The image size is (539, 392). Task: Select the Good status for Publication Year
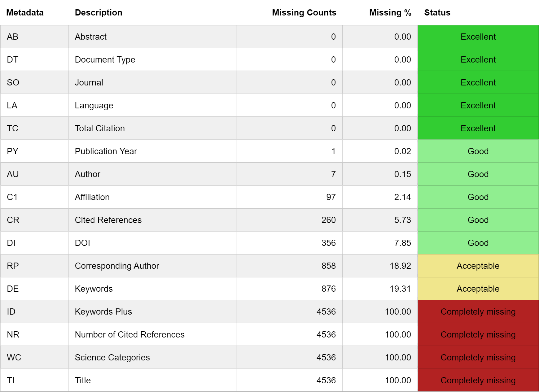click(478, 151)
